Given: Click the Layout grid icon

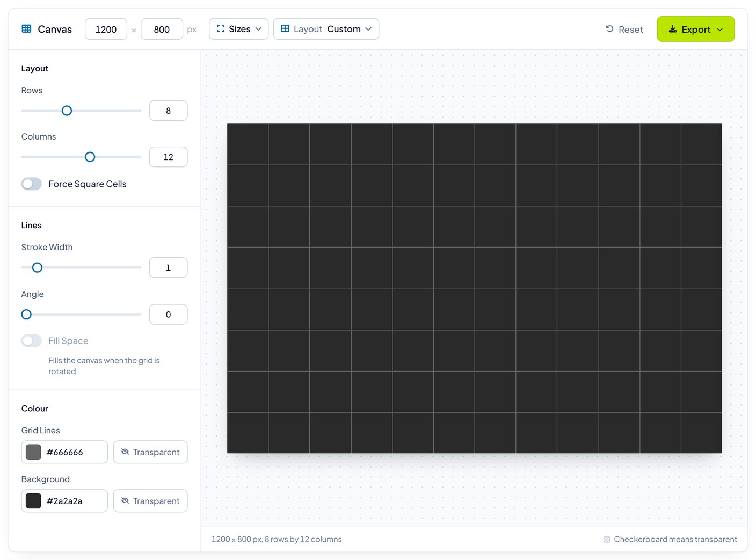Looking at the screenshot, I should (285, 29).
